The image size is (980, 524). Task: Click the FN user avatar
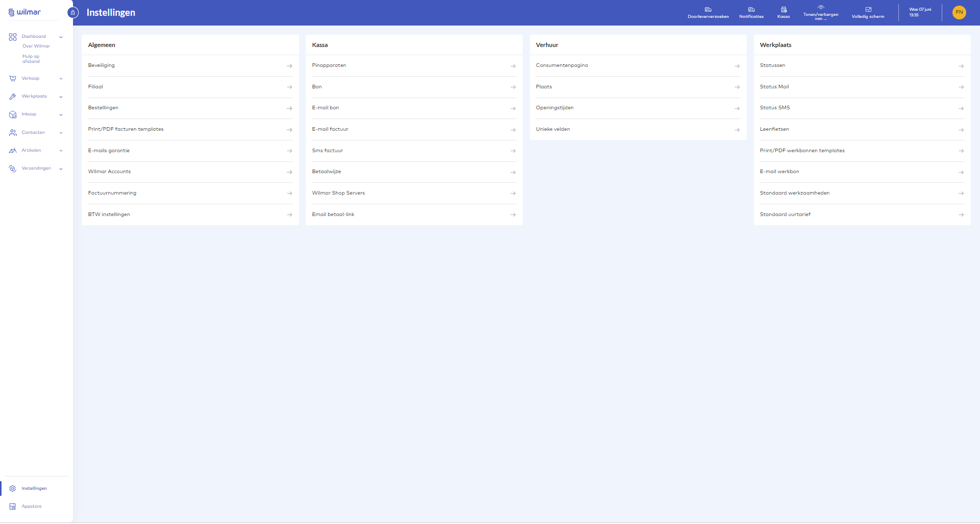click(959, 12)
